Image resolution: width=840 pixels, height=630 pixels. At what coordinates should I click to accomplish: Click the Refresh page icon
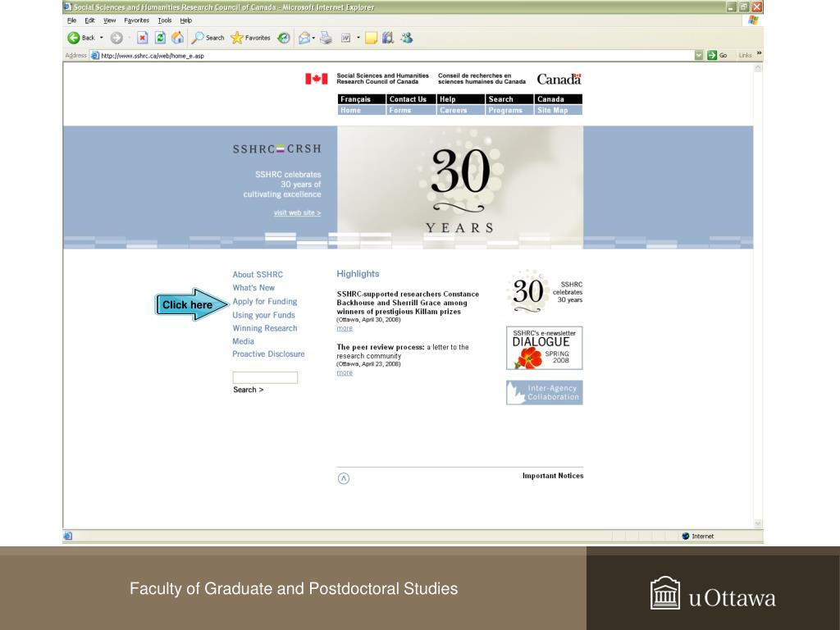[160, 38]
